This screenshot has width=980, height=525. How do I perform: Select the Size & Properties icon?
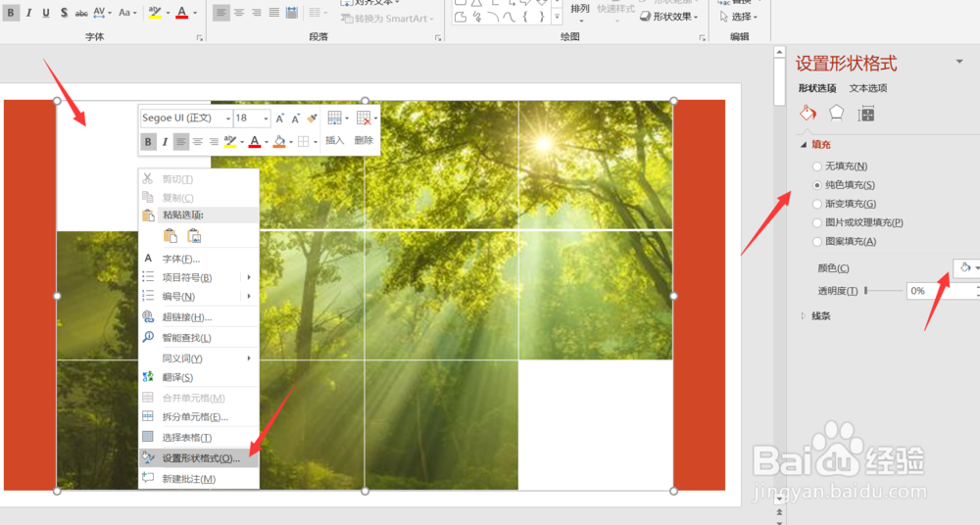(x=866, y=113)
